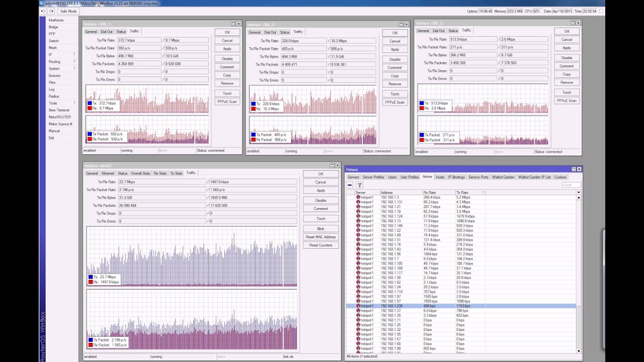644x362 pixels.
Task: Expand the System submenu
Action: (74, 68)
